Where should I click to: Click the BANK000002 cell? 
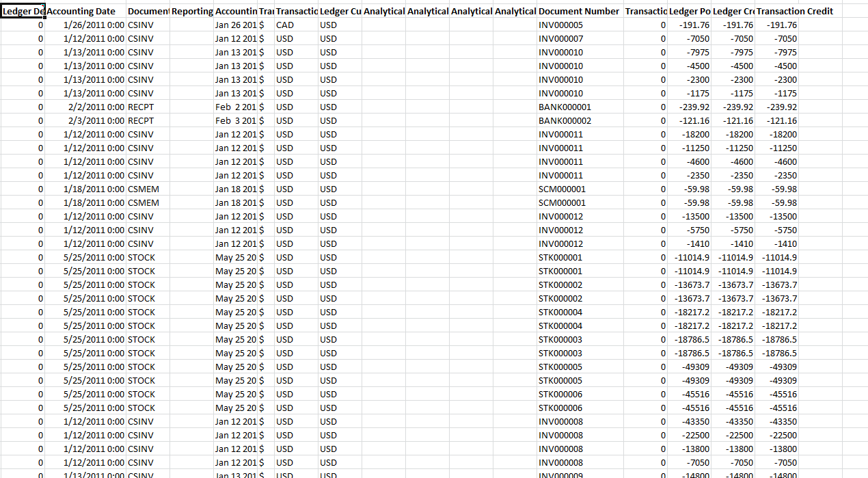point(565,121)
